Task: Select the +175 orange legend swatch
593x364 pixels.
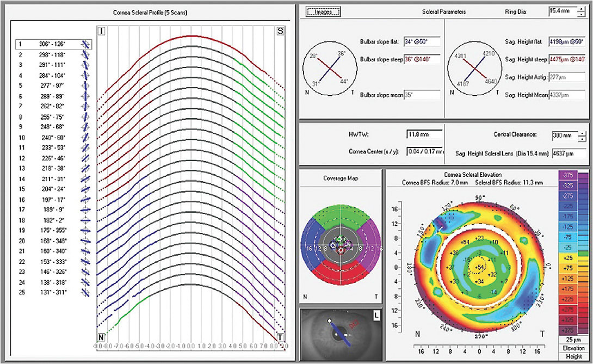Action: [568, 289]
